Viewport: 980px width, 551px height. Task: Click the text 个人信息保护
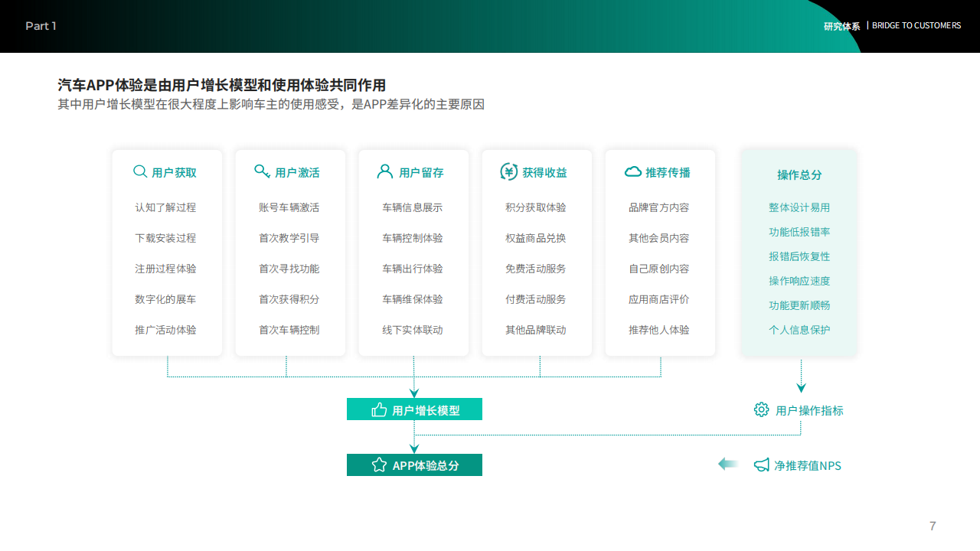(799, 330)
